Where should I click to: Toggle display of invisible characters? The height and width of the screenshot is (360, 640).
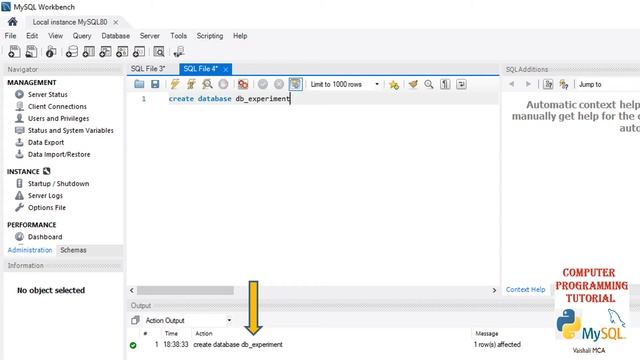[x=445, y=84]
